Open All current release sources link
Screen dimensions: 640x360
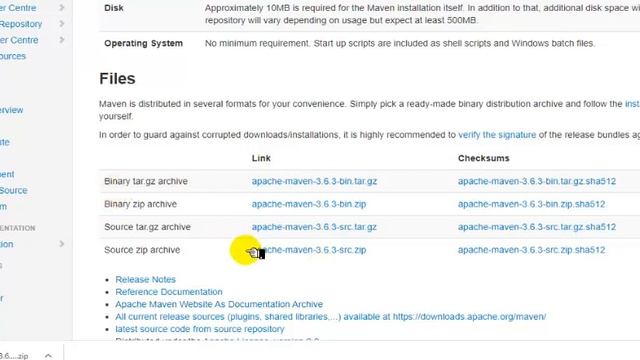click(330, 316)
